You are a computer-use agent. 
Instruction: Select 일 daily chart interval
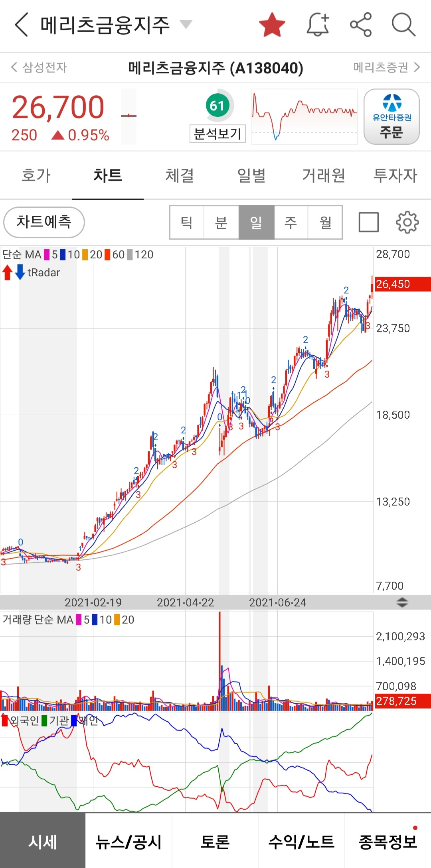click(256, 222)
